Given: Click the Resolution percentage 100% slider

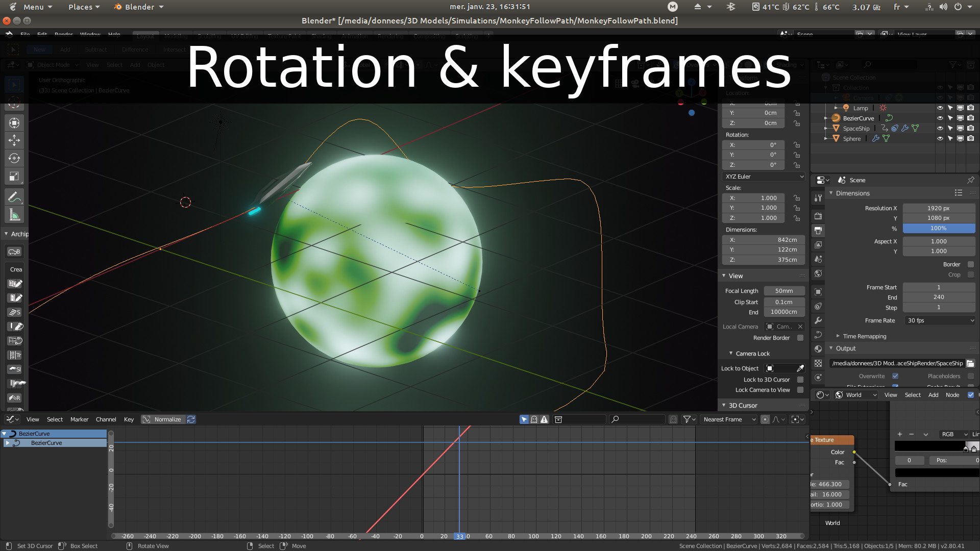Looking at the screenshot, I should pos(939,228).
